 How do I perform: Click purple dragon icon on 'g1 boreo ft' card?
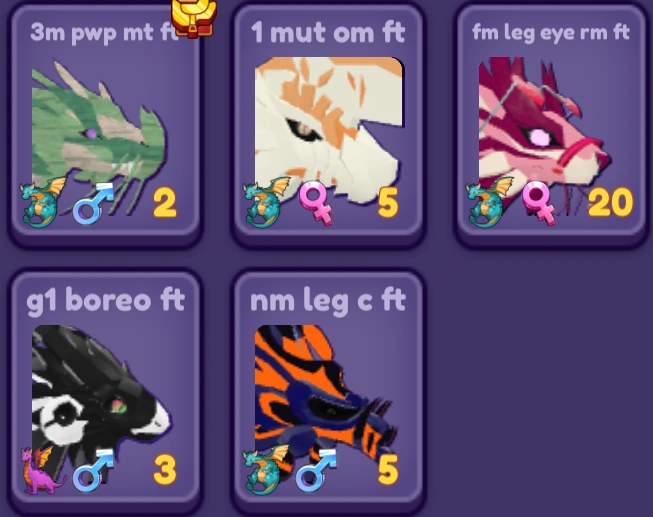(x=43, y=470)
